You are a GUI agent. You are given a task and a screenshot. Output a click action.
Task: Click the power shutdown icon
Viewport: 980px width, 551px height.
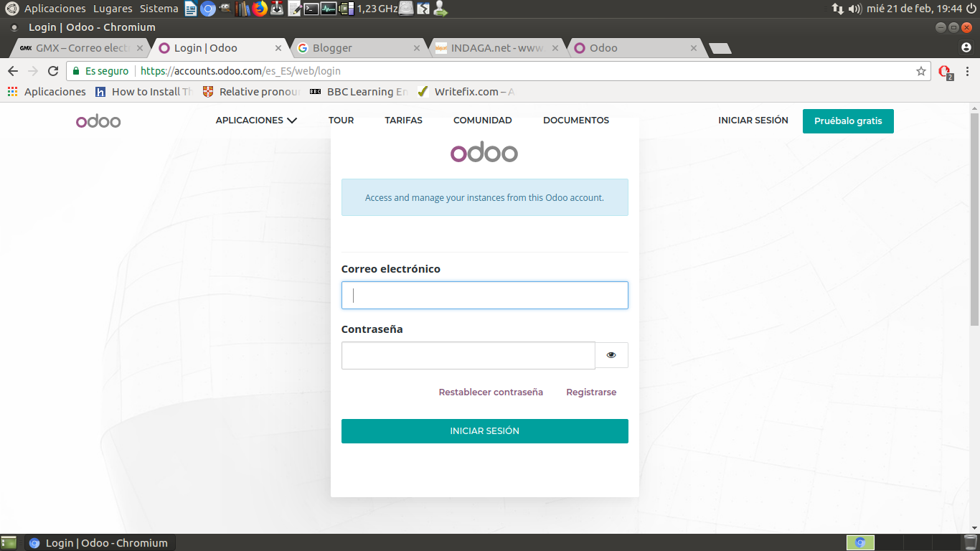click(x=971, y=9)
